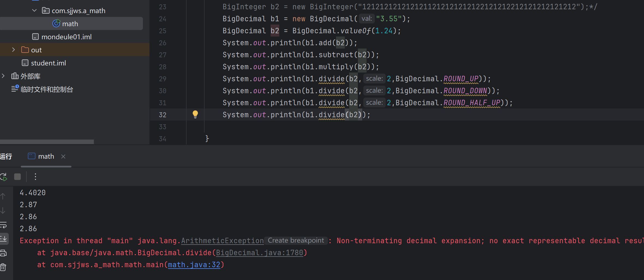Stop the running process
The width and height of the screenshot is (644, 280).
coord(17,177)
